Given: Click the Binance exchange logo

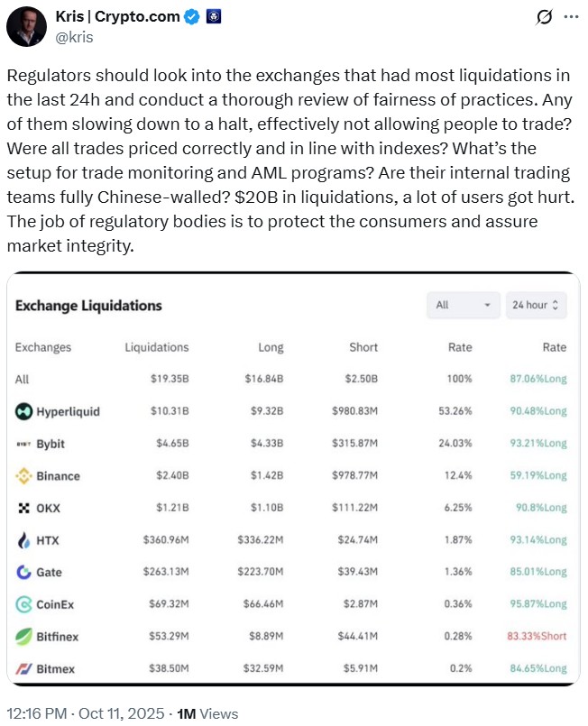Looking at the screenshot, I should [x=23, y=475].
